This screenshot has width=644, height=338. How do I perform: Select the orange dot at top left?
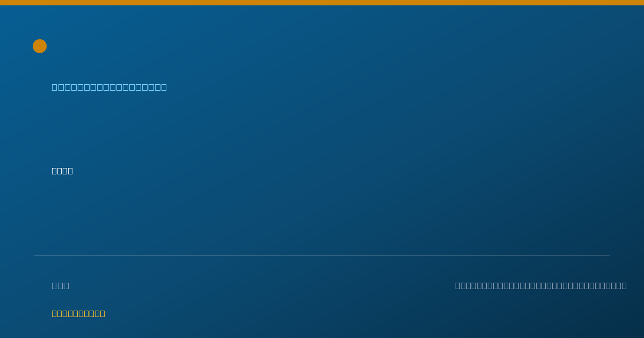[x=40, y=46]
